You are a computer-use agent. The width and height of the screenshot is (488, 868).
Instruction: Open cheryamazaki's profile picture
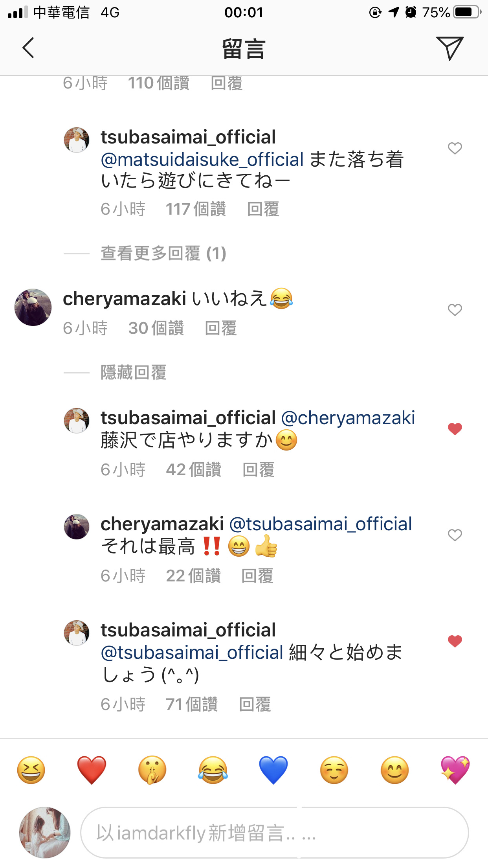(x=33, y=307)
